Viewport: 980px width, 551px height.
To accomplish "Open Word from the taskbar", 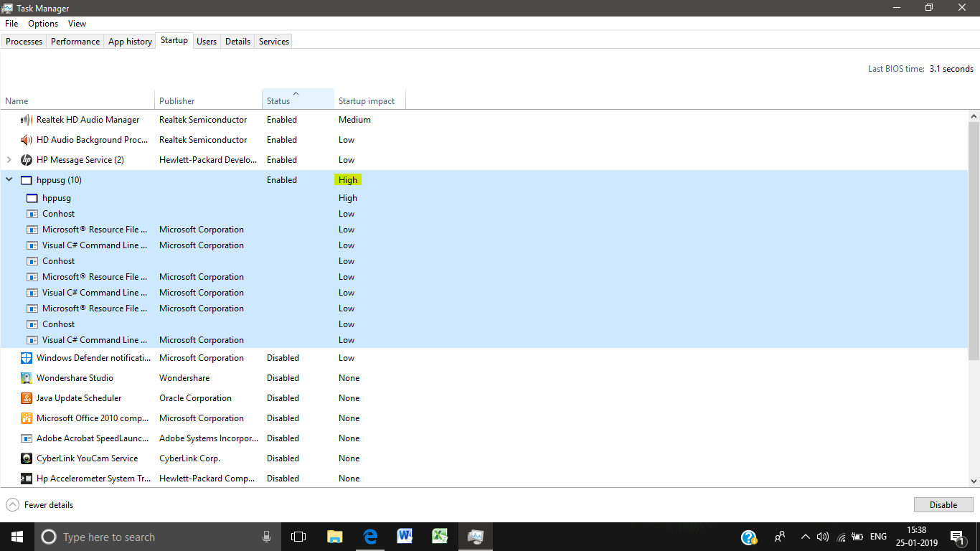I will pyautogui.click(x=405, y=537).
